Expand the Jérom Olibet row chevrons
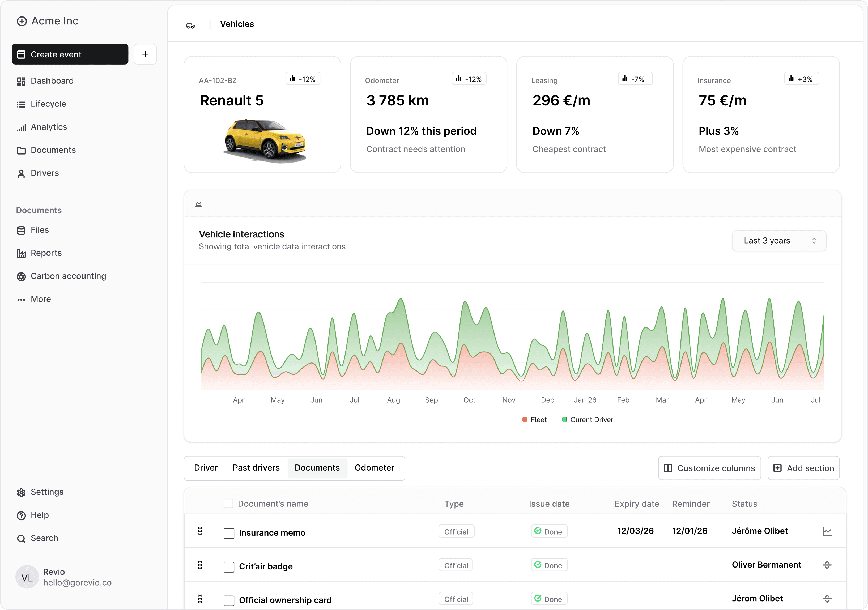This screenshot has height=610, width=868. click(x=827, y=599)
